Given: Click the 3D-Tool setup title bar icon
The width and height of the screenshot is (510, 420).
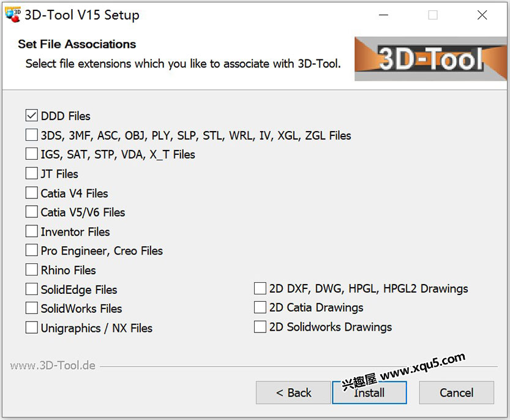Looking at the screenshot, I should 13,15.
